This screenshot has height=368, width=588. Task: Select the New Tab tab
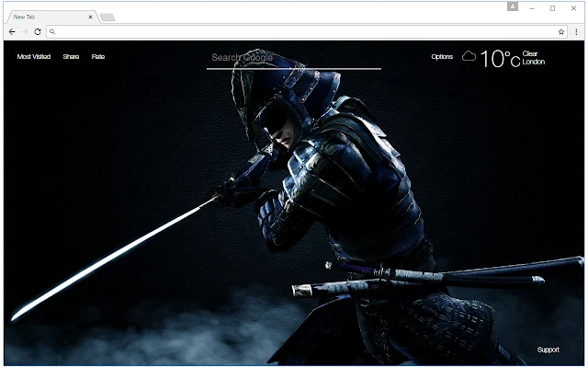(51, 17)
